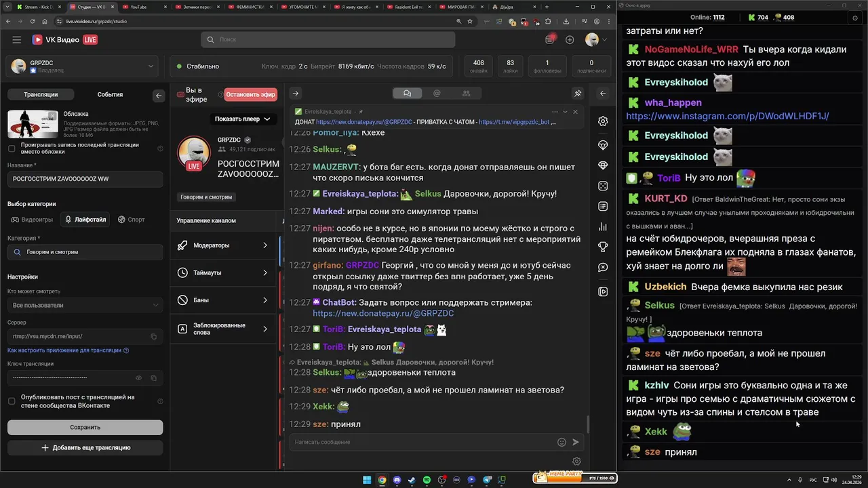Expand the Модераторы section

pyautogui.click(x=224, y=245)
